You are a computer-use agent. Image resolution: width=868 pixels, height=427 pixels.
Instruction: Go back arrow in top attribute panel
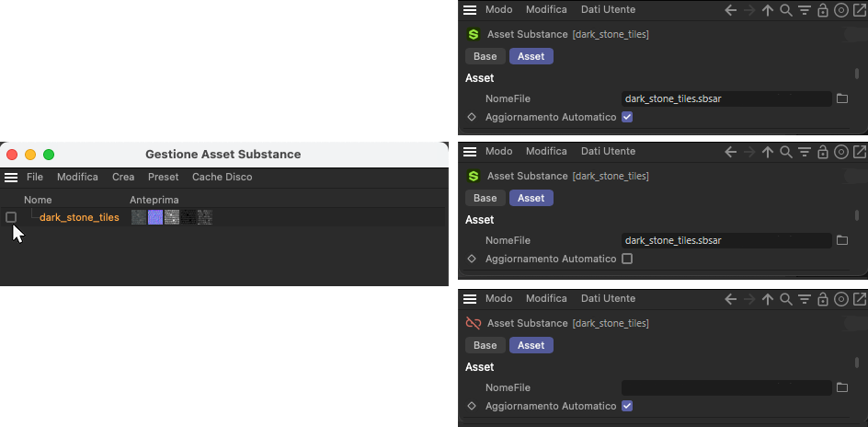[731, 10]
